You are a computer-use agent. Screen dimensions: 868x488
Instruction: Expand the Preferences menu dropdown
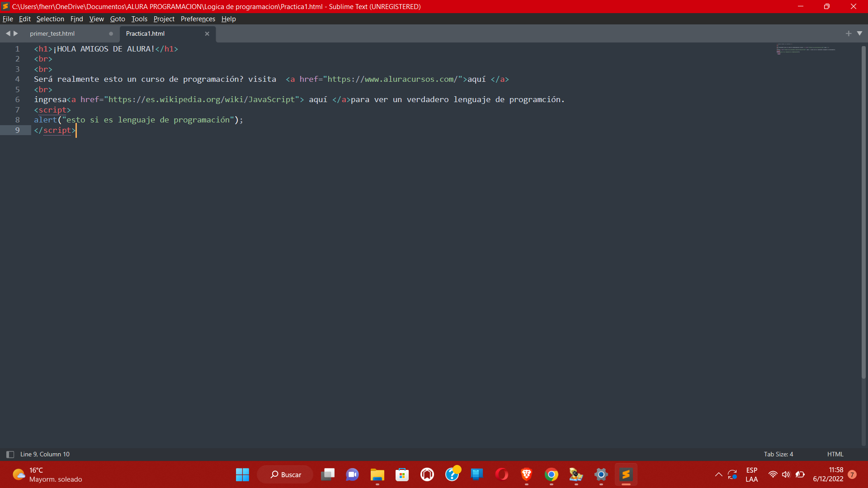(197, 19)
